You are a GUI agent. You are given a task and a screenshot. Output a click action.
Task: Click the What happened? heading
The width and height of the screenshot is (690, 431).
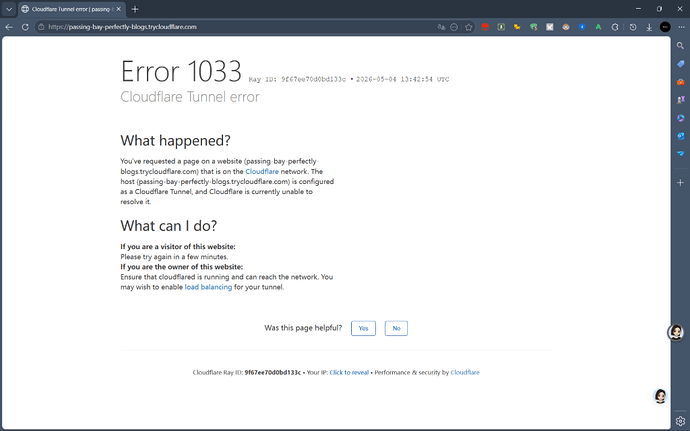176,140
